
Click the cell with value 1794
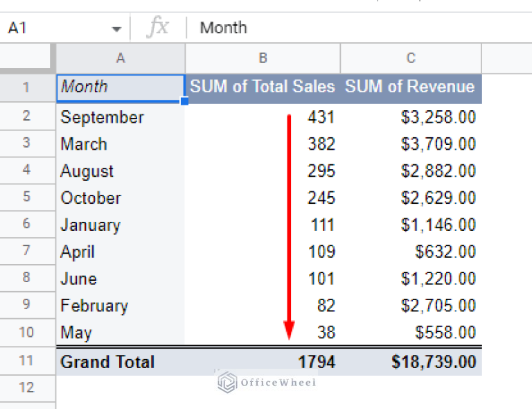(263, 362)
